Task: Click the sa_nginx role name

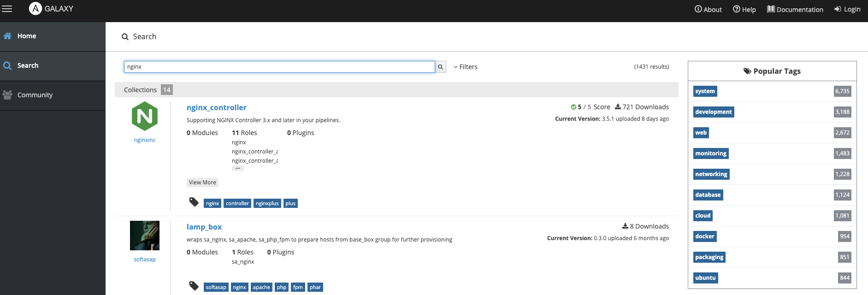Action: [243, 262]
